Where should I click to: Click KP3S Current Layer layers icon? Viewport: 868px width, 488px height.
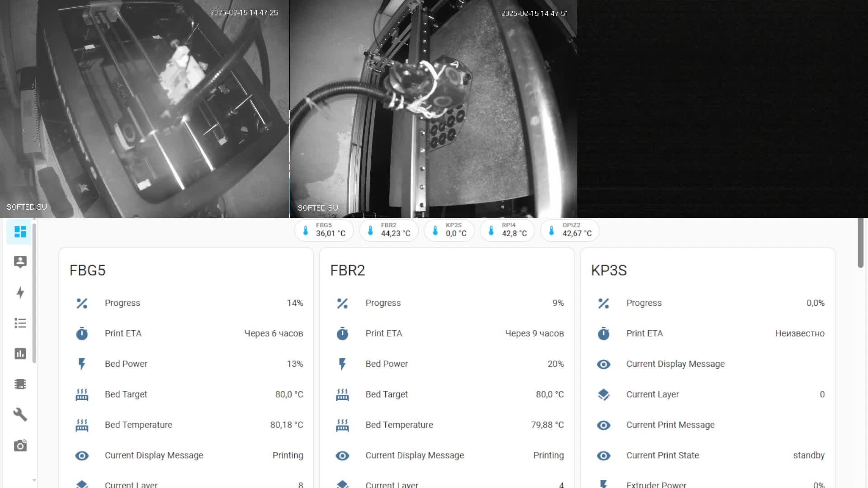(x=604, y=394)
